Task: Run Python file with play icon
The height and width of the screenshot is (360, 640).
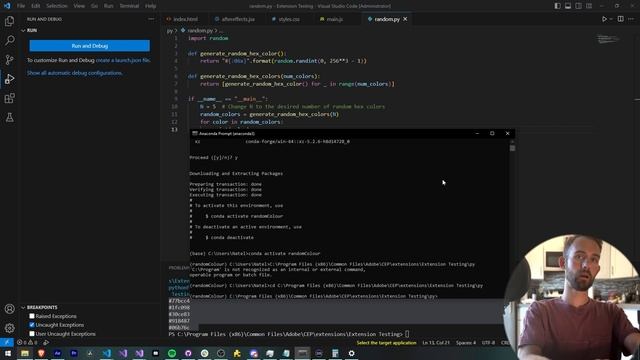Action: 604,19
